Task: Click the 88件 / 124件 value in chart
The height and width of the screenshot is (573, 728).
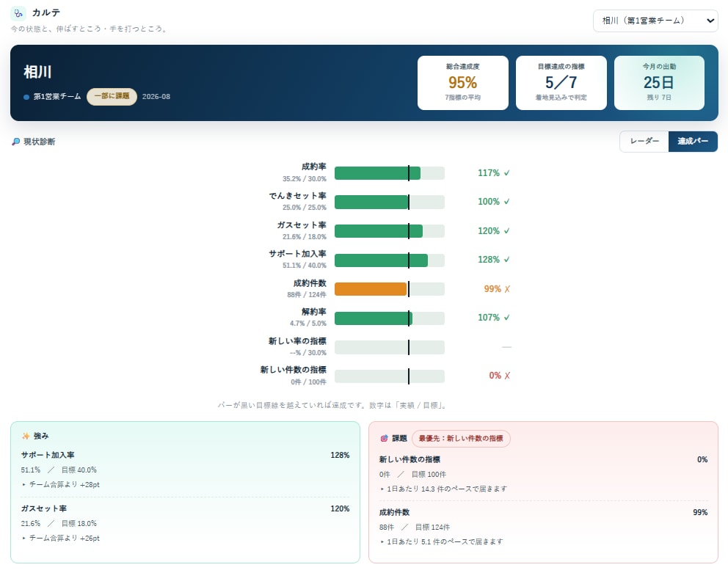Action: pyautogui.click(x=307, y=295)
